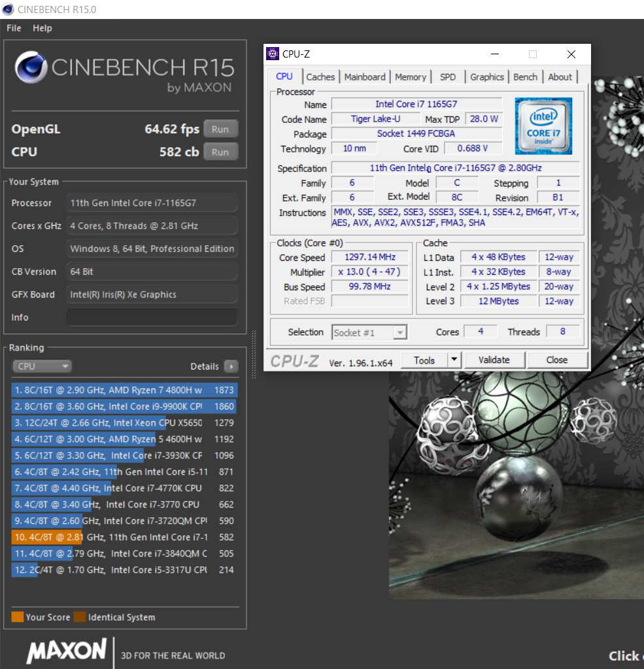Click the Validate button
The image size is (644, 669).
pos(494,360)
